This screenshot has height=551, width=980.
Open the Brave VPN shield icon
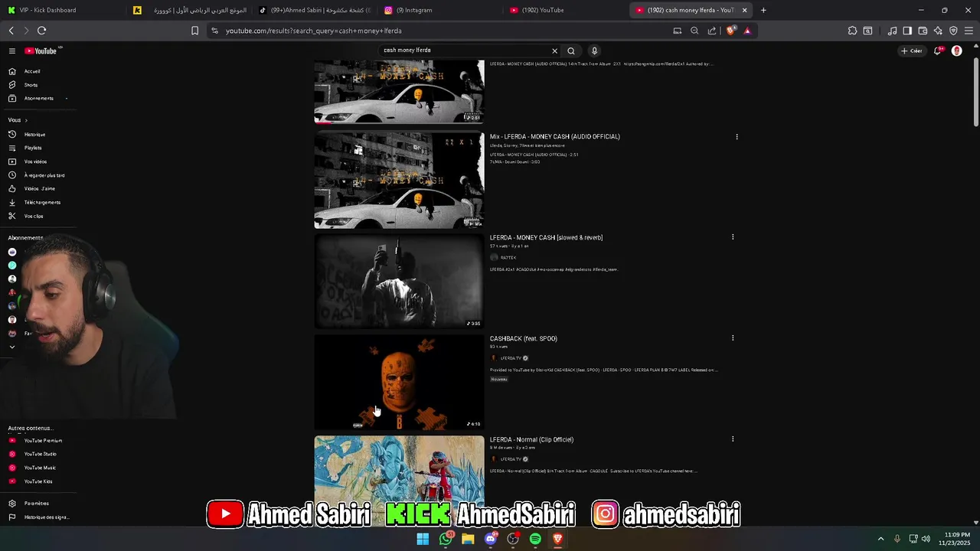pos(953,31)
